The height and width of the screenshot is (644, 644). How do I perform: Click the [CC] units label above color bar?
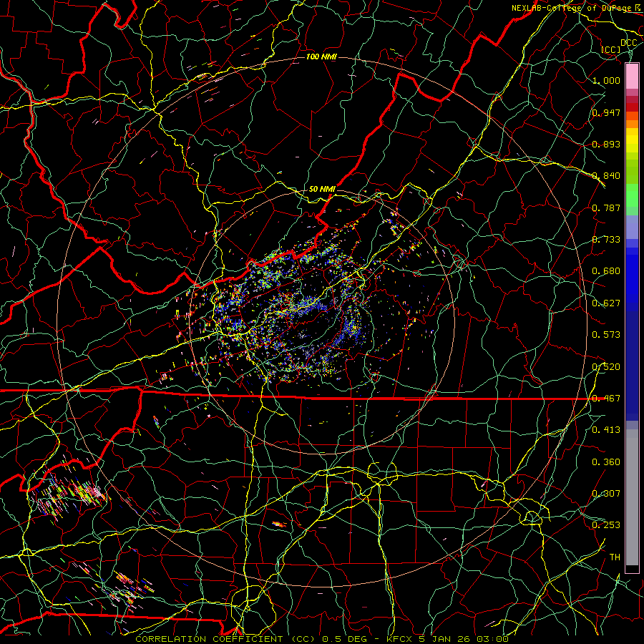[611, 49]
